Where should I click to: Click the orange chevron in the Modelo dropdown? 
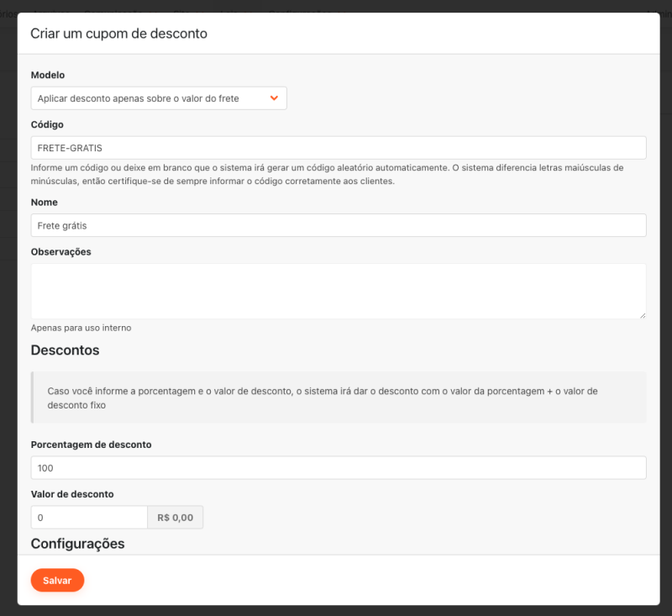[274, 98]
